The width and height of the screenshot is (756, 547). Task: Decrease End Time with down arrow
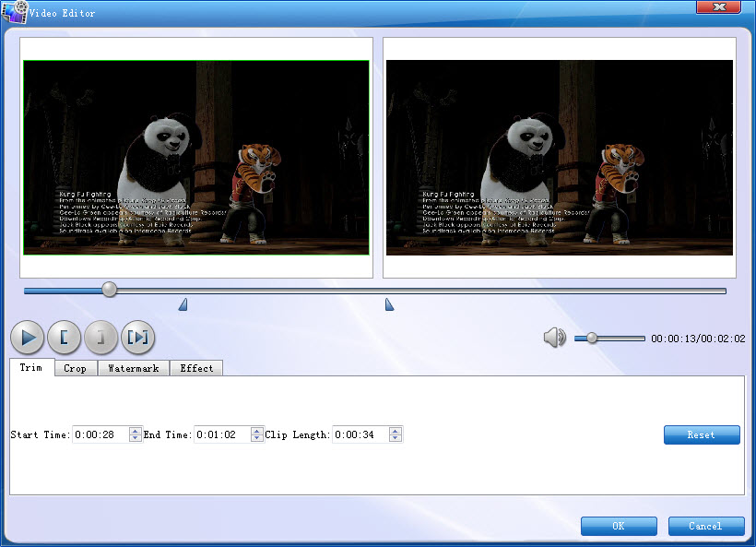[x=257, y=438]
